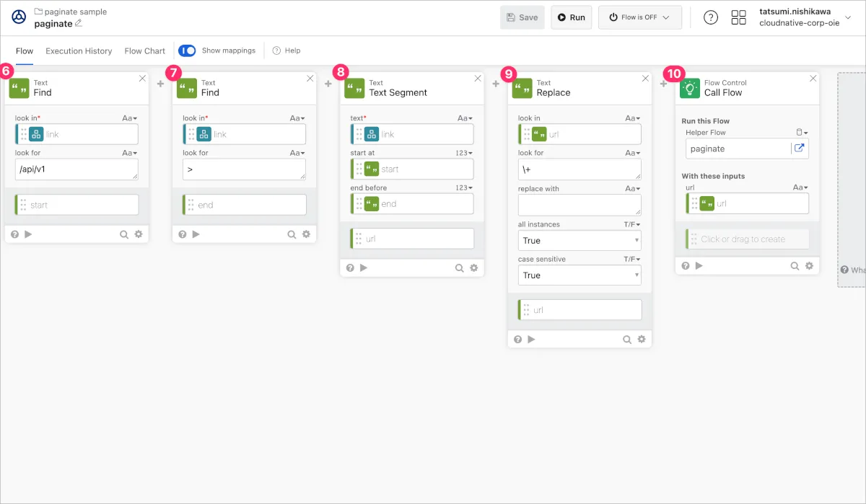Click magnifier icon on Call Flow card
866x504 pixels.
click(795, 265)
